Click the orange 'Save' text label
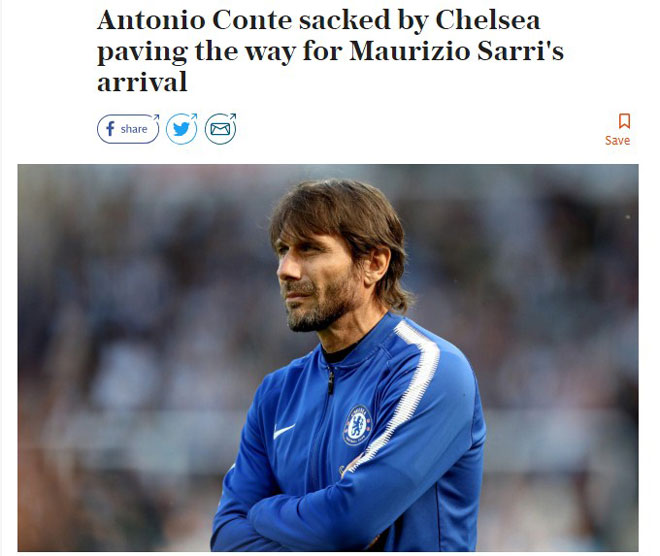Image resolution: width=660 pixels, height=556 pixels. pyautogui.click(x=617, y=141)
